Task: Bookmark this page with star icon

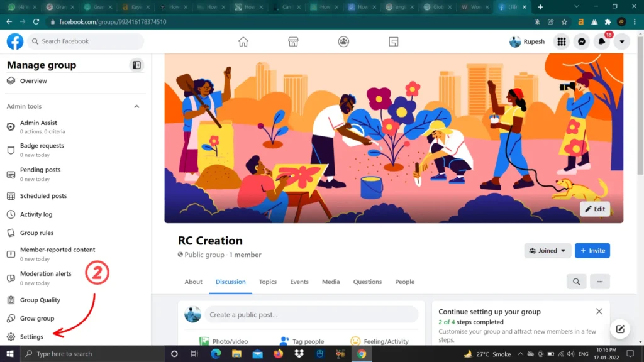Action: (564, 22)
